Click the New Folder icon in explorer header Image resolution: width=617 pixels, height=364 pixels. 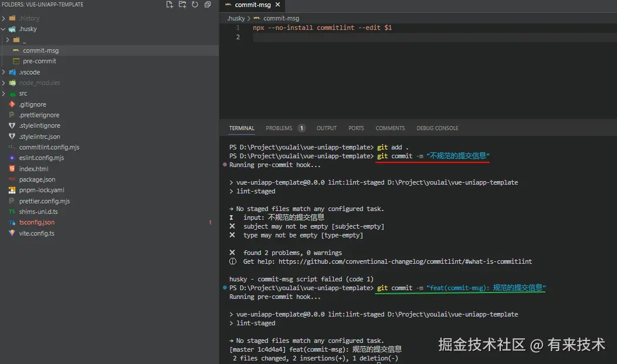pos(182,5)
